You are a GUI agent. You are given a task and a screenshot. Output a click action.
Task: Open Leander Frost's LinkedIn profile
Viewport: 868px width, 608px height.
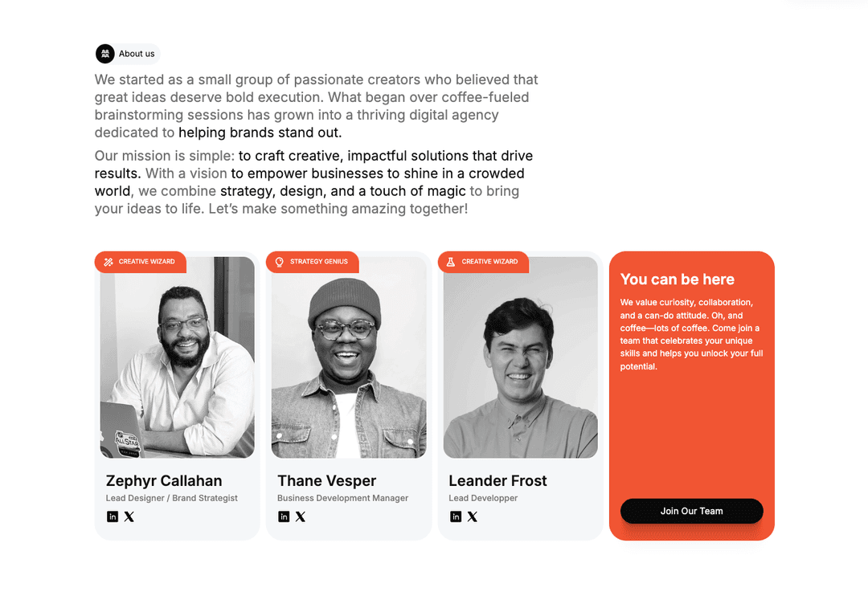[x=456, y=516]
